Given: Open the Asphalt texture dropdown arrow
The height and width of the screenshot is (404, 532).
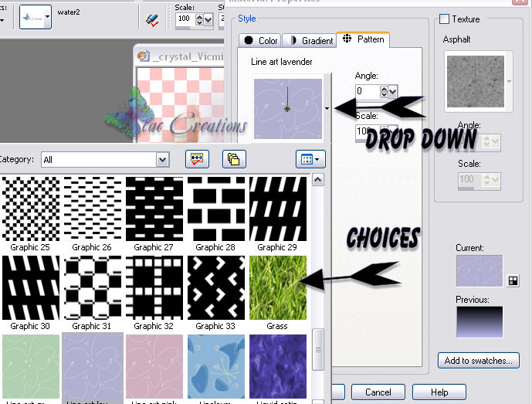Looking at the screenshot, I should (x=509, y=81).
